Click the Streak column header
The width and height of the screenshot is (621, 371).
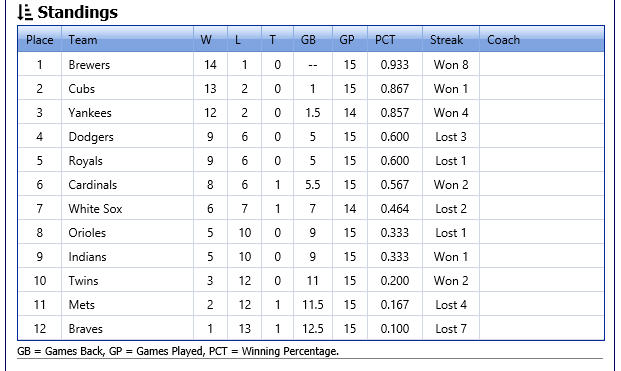point(451,40)
